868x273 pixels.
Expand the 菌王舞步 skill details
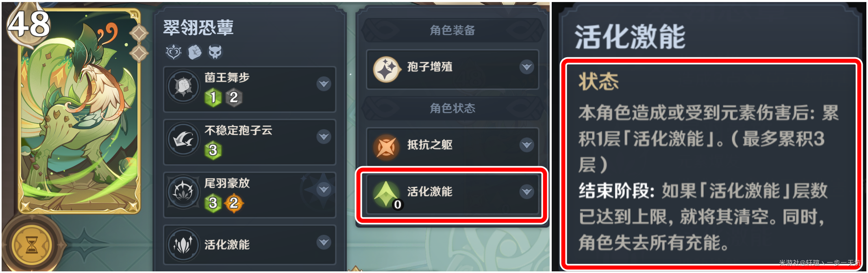[x=324, y=84]
